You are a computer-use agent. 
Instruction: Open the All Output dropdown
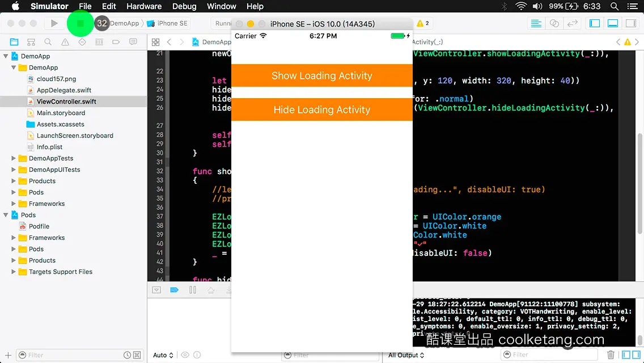pos(406,355)
